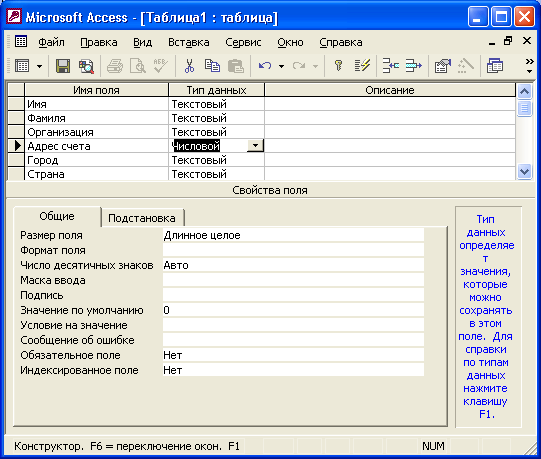Viewport: 541px width, 459px height.
Task: Click the Undo arrow icon
Action: click(x=265, y=66)
